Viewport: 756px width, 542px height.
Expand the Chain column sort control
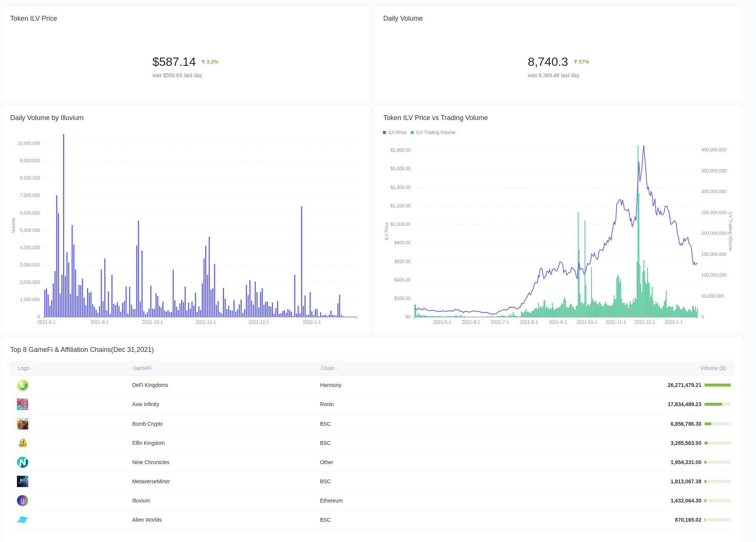(337, 368)
